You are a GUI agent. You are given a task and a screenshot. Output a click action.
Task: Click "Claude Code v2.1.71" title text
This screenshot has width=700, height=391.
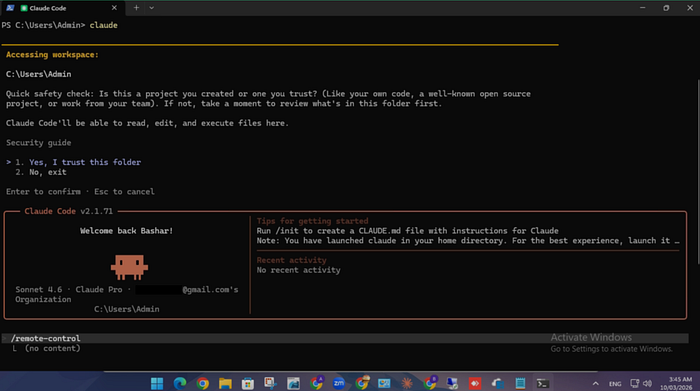click(68, 211)
